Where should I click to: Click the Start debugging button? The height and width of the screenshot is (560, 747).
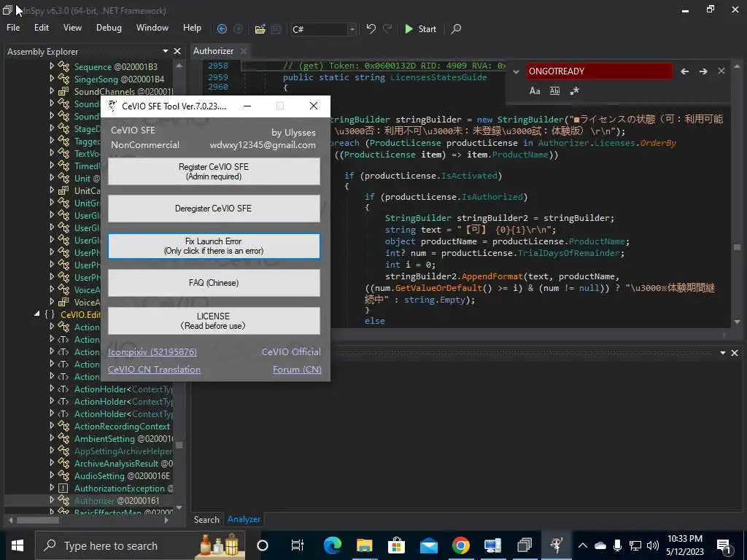coord(420,29)
